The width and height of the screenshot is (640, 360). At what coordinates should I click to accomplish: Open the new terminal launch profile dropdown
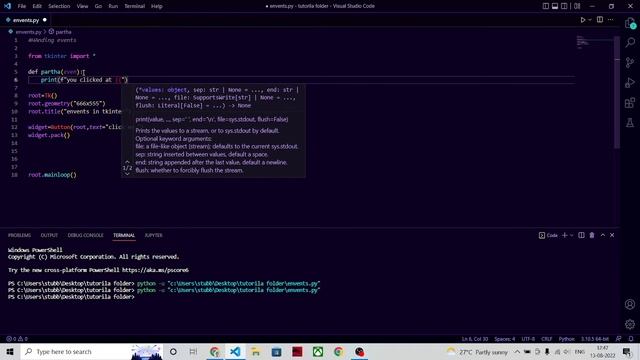click(x=571, y=236)
